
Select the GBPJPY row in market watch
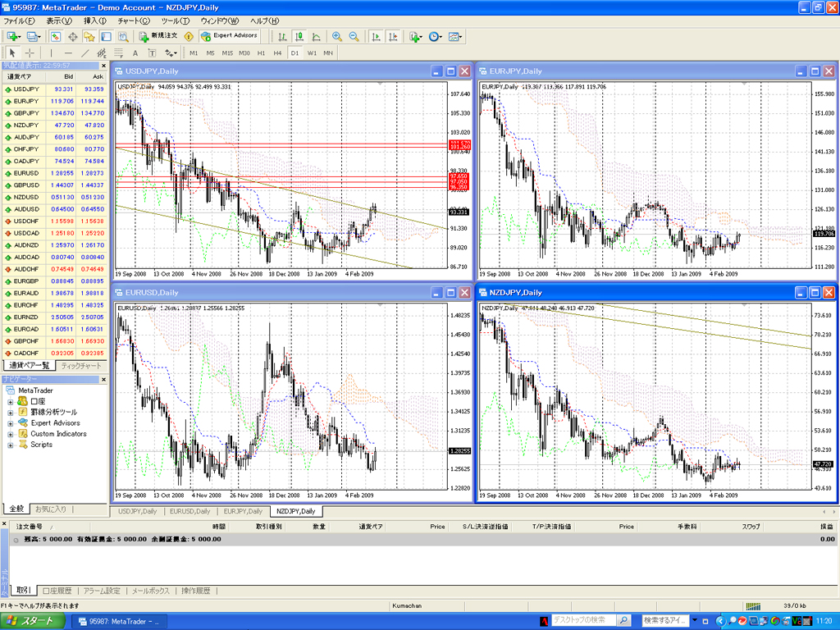(x=26, y=113)
